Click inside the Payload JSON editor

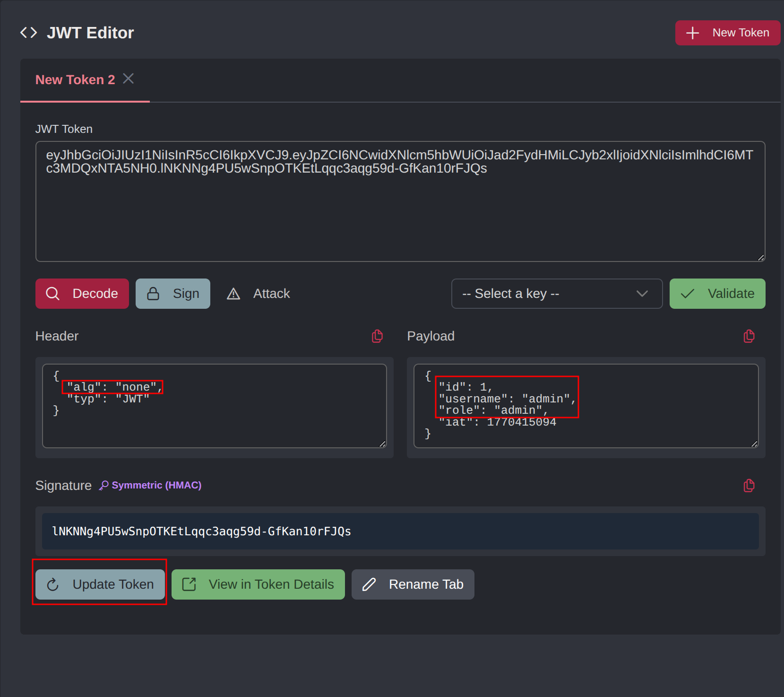(586, 406)
